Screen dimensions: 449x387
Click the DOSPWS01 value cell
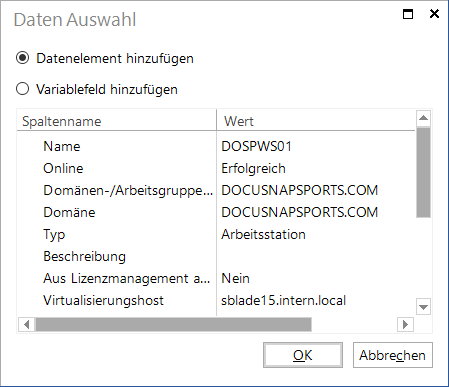pyautogui.click(x=256, y=146)
